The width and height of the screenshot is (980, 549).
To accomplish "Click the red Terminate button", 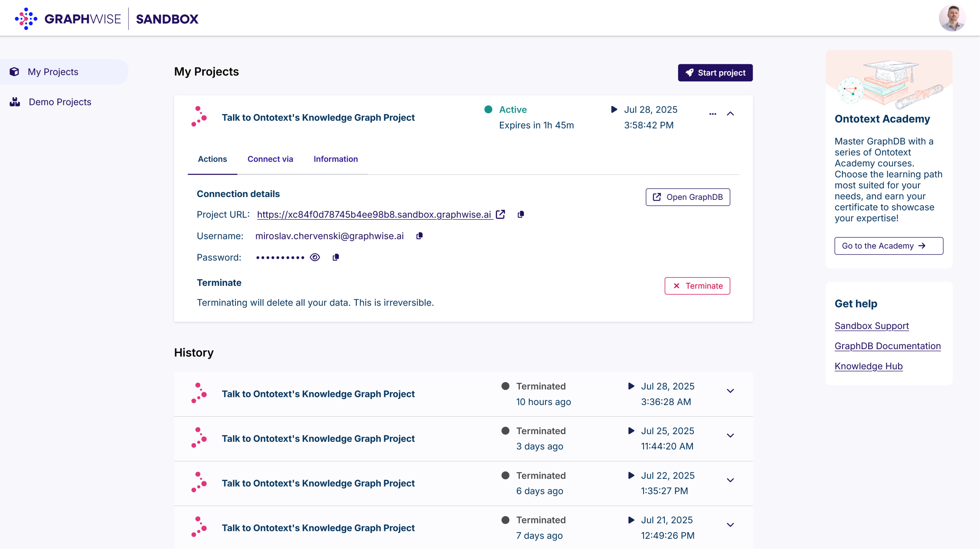I will point(697,286).
